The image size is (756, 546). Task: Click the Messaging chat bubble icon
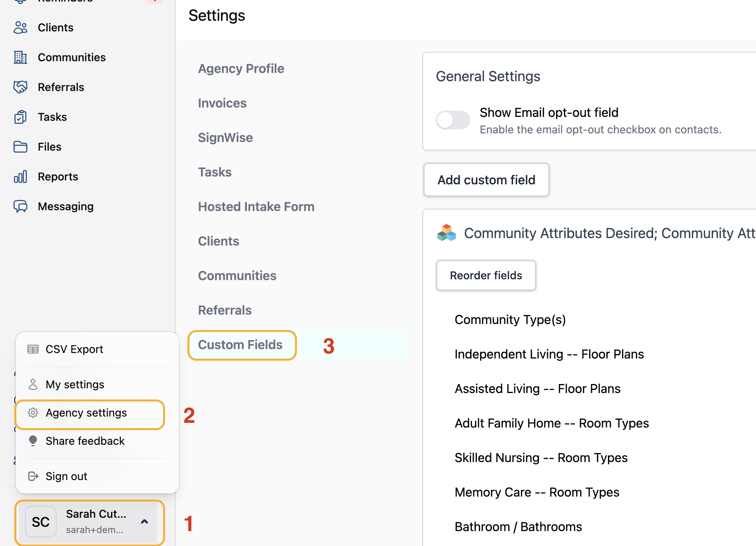click(20, 206)
